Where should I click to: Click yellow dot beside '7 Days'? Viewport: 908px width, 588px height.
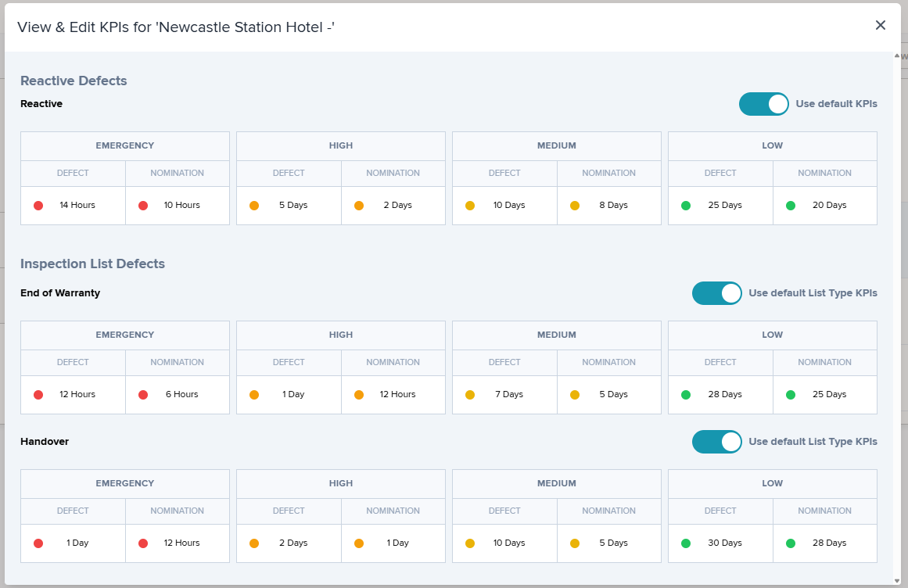[x=469, y=395]
